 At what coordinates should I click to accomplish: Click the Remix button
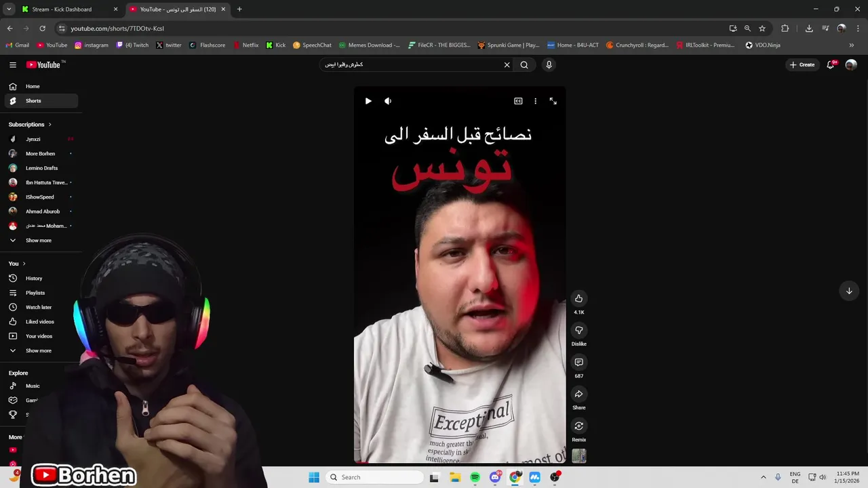(x=578, y=426)
